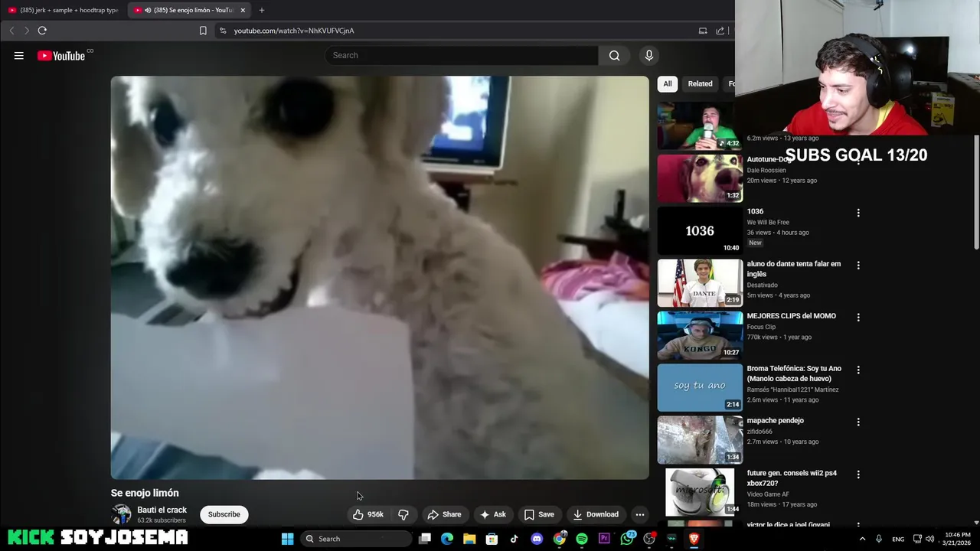The height and width of the screenshot is (551, 980).
Task: Open the mapache pendejo thumbnail
Action: click(x=700, y=440)
